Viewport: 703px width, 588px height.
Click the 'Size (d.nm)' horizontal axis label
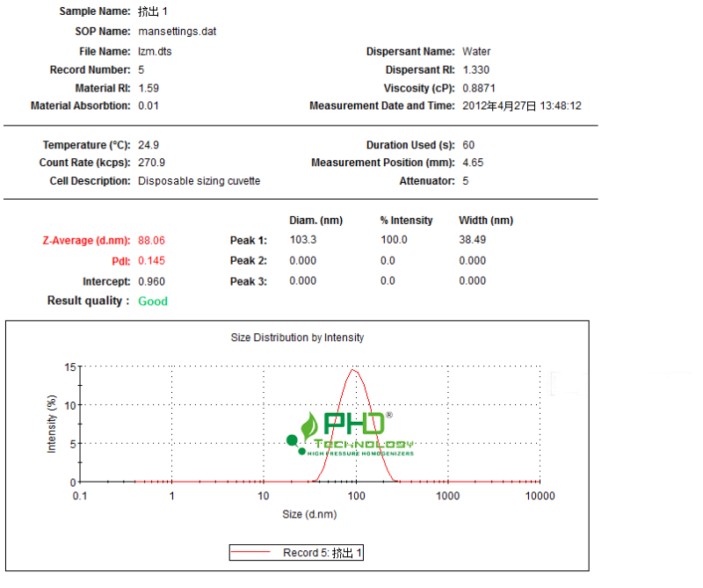tap(309, 514)
